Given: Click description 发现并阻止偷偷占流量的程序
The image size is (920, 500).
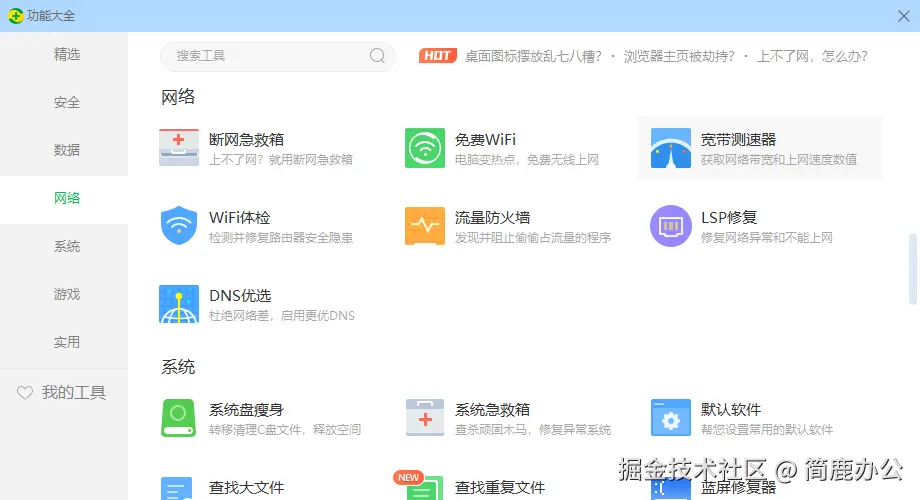Looking at the screenshot, I should (533, 238).
